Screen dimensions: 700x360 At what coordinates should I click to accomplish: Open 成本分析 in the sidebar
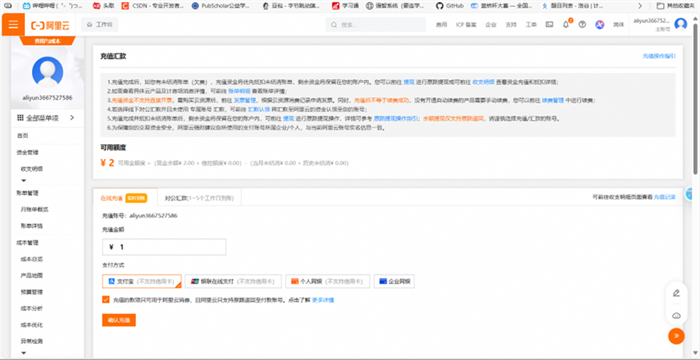click(32, 309)
